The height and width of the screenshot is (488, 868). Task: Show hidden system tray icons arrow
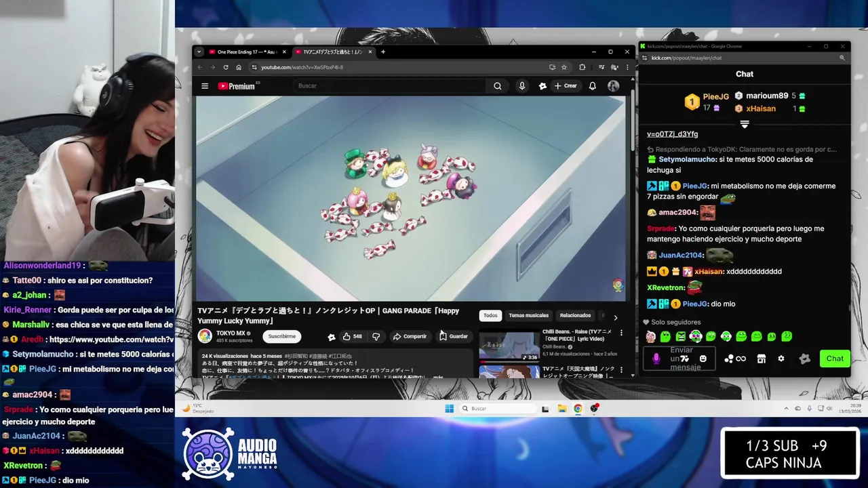point(787,408)
